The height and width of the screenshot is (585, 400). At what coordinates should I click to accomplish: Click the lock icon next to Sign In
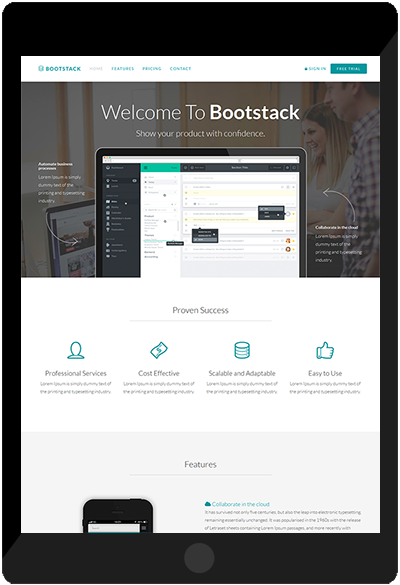click(306, 69)
